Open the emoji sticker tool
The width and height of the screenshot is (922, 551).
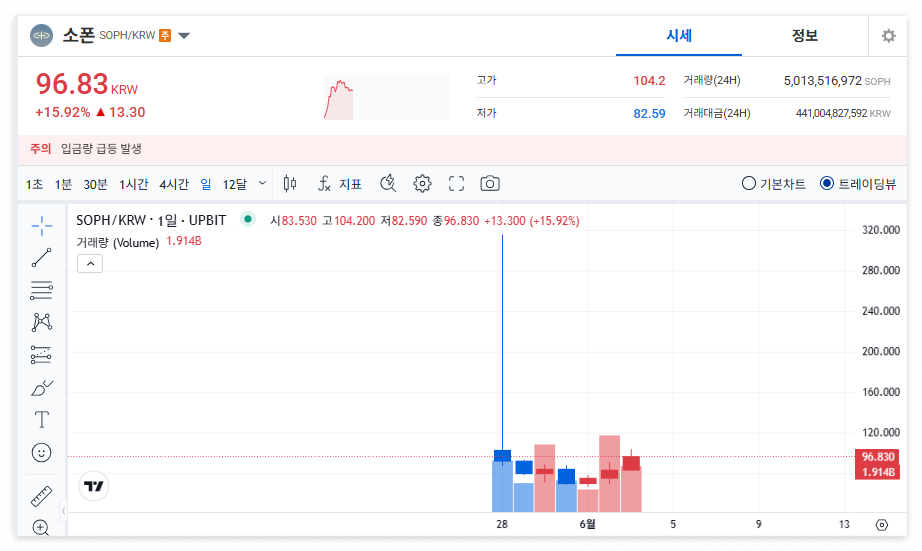click(42, 453)
